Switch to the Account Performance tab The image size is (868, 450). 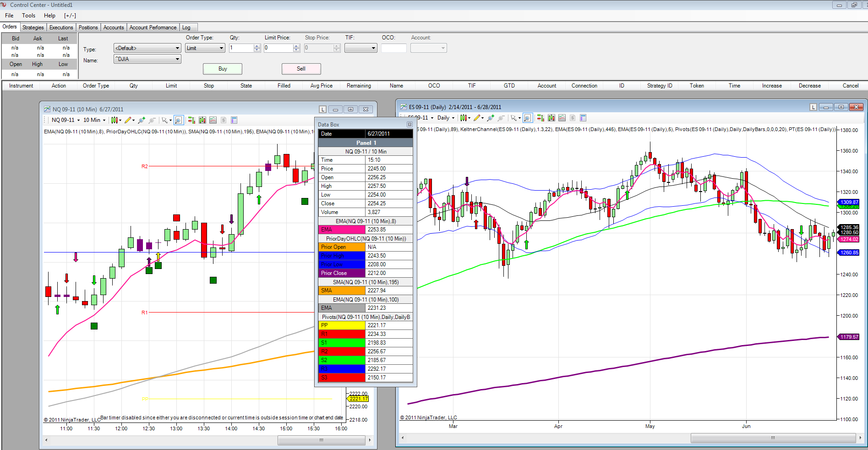(x=153, y=27)
